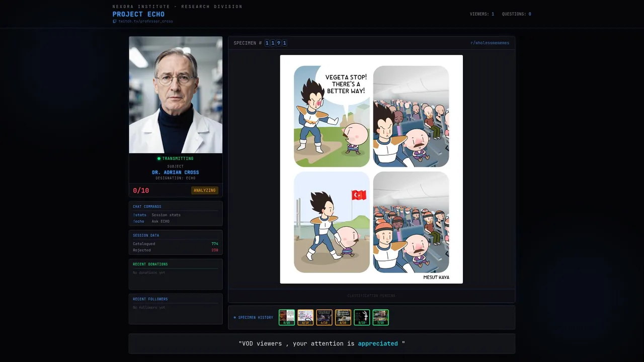Click the SPECIMEN HISTORY label
The image size is (644, 362).
point(256,318)
